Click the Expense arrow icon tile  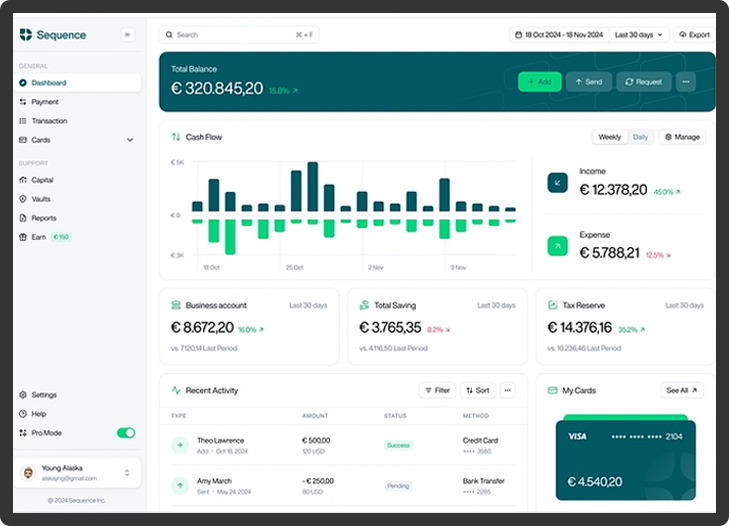pos(557,246)
